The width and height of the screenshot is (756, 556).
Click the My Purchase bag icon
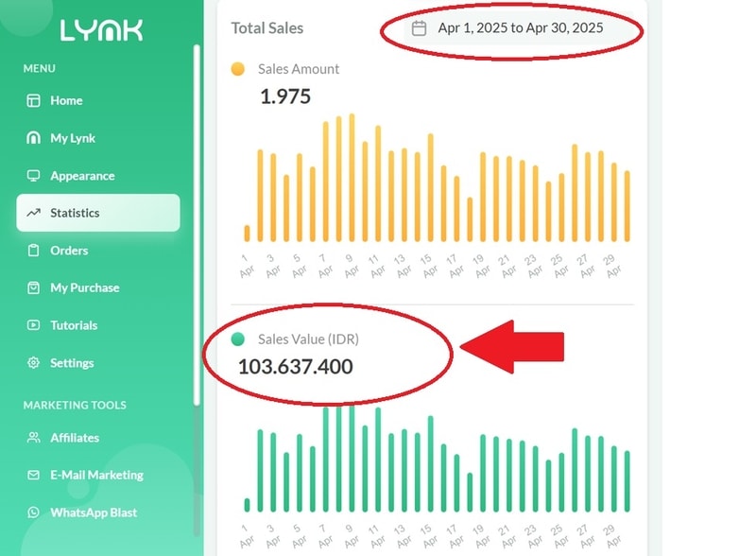coord(34,287)
